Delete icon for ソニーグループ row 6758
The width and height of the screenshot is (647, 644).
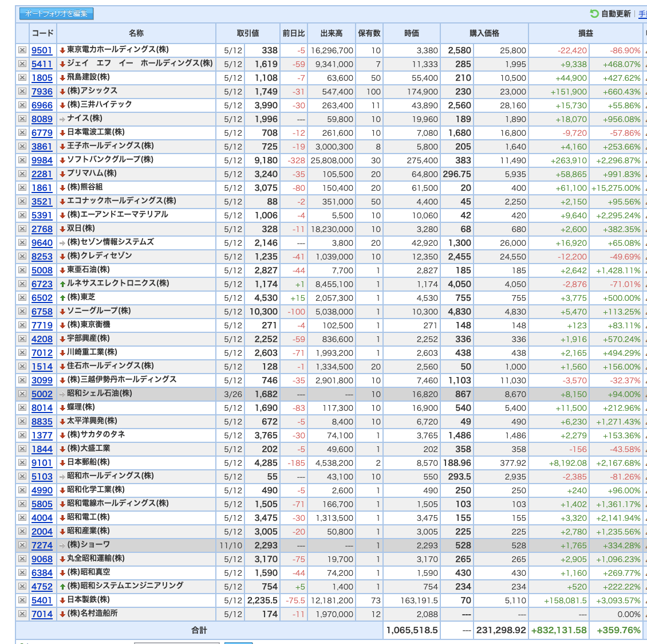coord(22,312)
